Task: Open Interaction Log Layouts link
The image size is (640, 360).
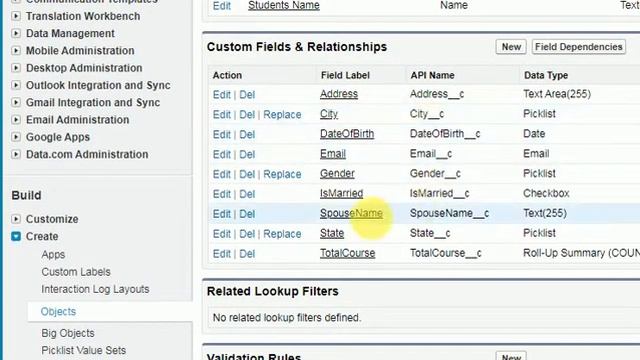Action: click(95, 289)
